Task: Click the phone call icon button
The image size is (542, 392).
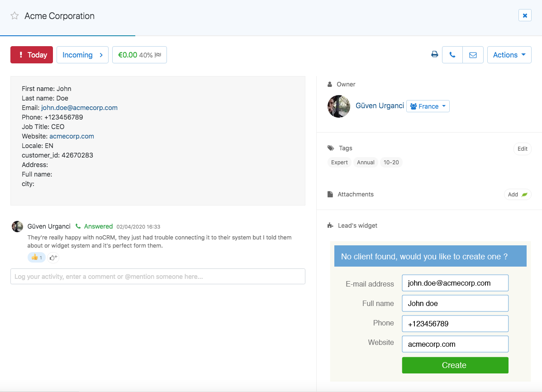Action: [x=452, y=55]
